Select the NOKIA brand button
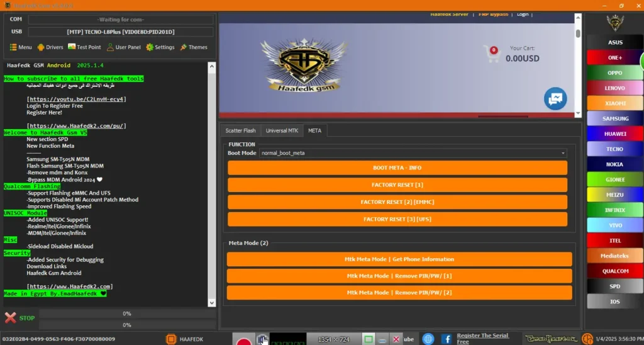This screenshot has width=644, height=345. pos(615,164)
